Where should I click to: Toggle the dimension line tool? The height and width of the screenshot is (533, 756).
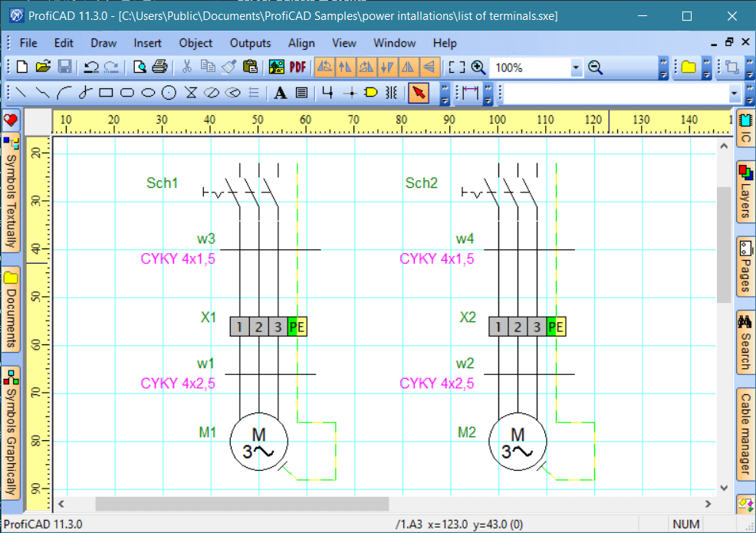pos(470,94)
